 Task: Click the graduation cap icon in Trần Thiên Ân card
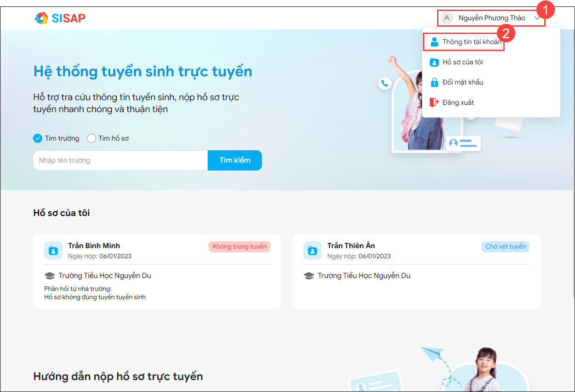309,276
